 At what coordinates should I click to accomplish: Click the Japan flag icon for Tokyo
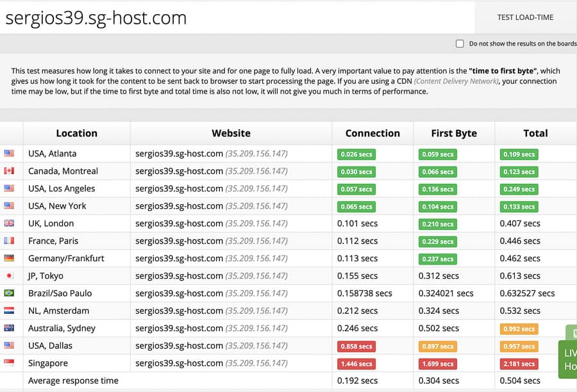pos(9,276)
